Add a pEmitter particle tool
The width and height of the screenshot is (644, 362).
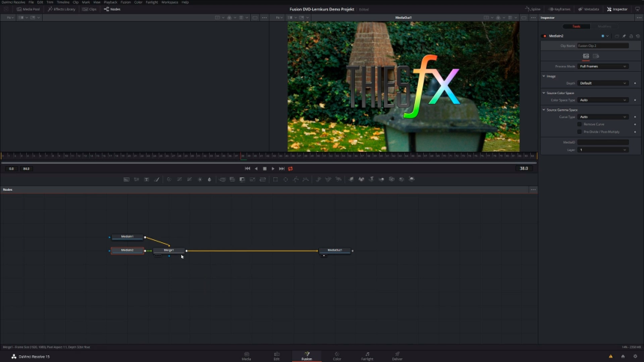click(318, 180)
